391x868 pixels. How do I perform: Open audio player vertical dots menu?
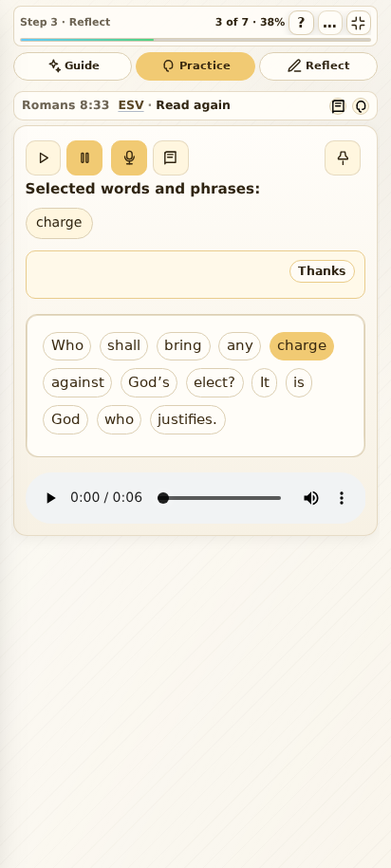click(x=342, y=498)
